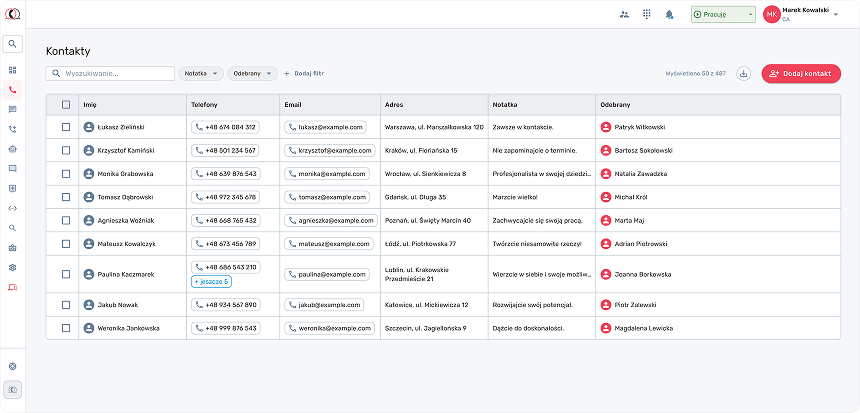Open the dialpad icon in top bar
Image resolution: width=860 pixels, height=413 pixels.
(x=647, y=14)
